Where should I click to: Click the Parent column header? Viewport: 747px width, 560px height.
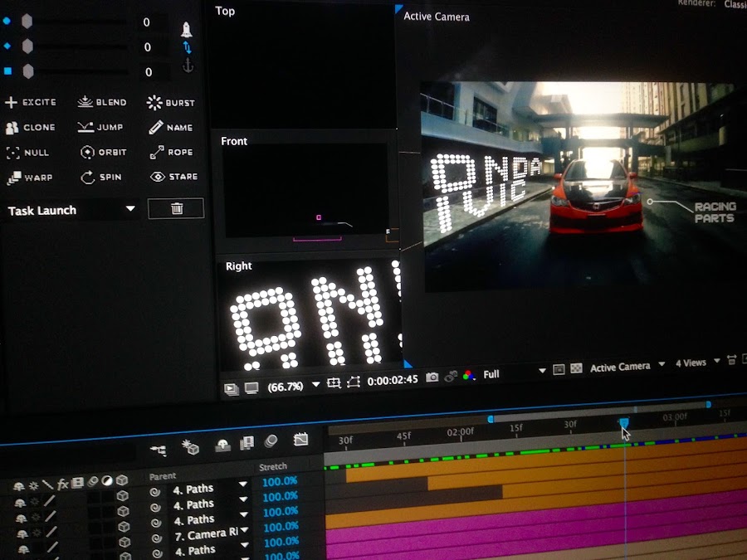[163, 475]
